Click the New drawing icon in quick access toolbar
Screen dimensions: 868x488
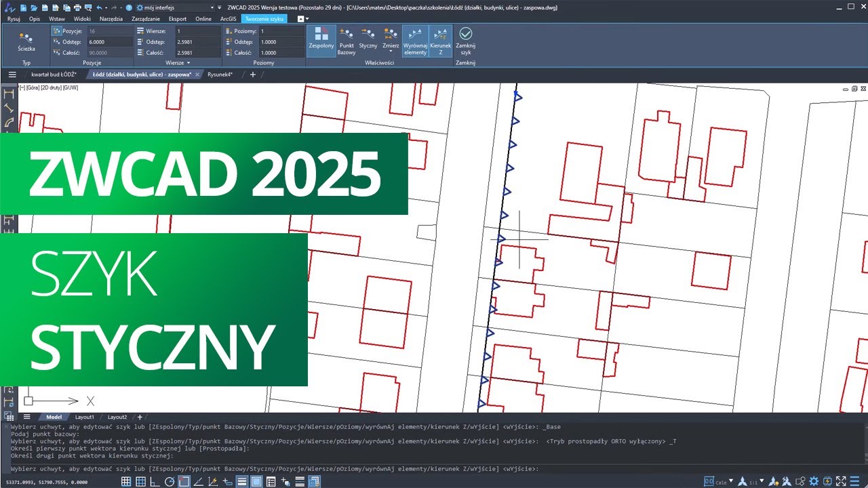(x=23, y=7)
